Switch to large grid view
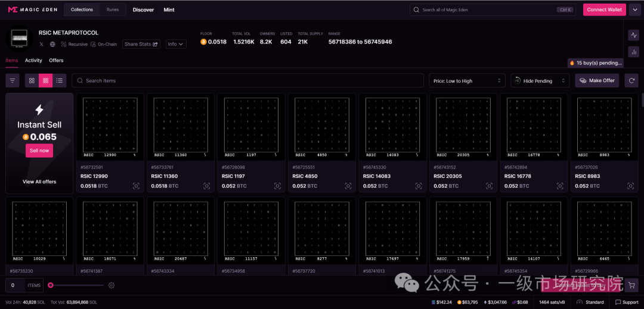The height and width of the screenshot is (309, 644). (32, 81)
